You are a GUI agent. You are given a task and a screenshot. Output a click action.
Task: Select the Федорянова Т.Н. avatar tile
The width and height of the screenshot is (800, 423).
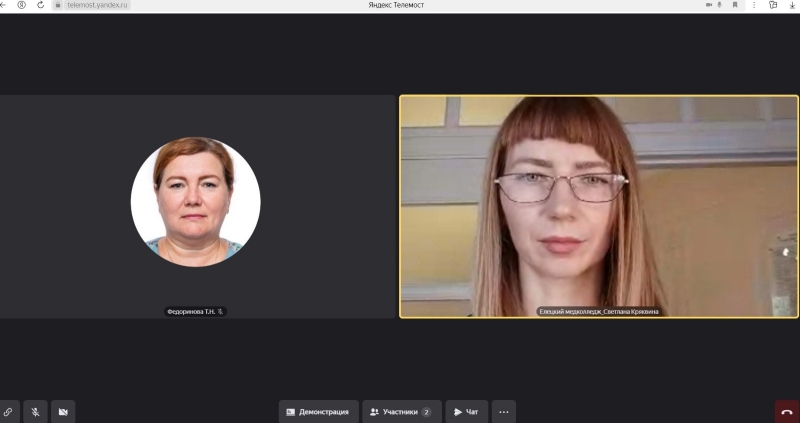pyautogui.click(x=195, y=202)
